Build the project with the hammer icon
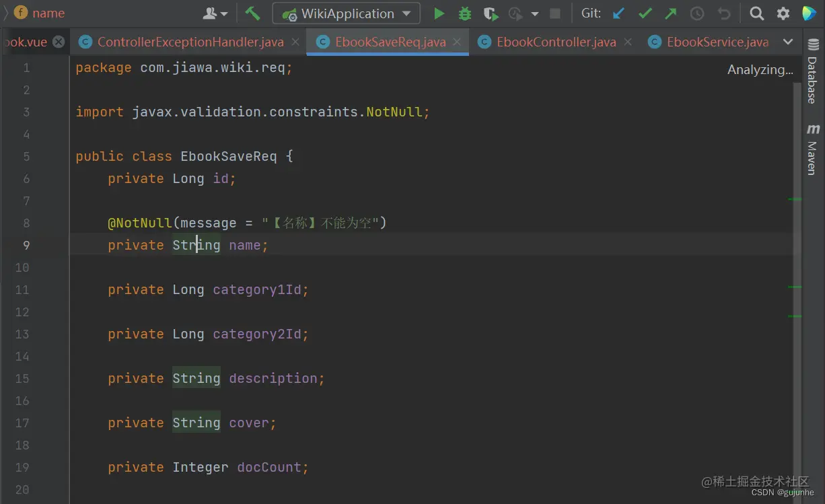825x504 pixels. (x=252, y=13)
